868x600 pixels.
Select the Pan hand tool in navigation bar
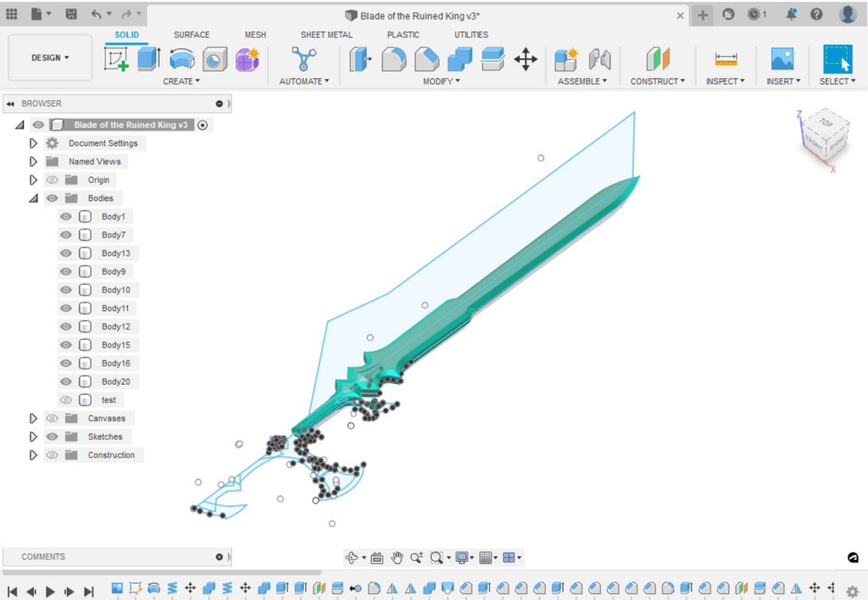397,558
